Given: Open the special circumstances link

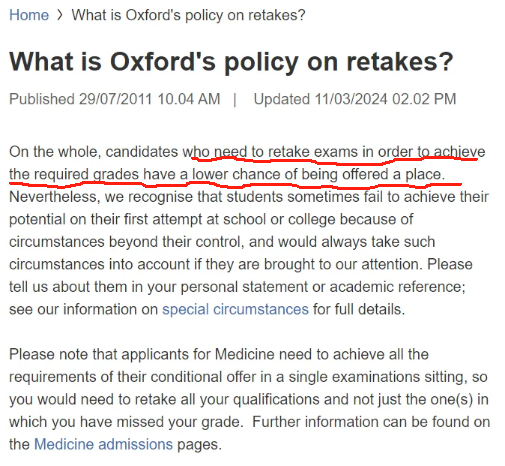Looking at the screenshot, I should coord(235,309).
